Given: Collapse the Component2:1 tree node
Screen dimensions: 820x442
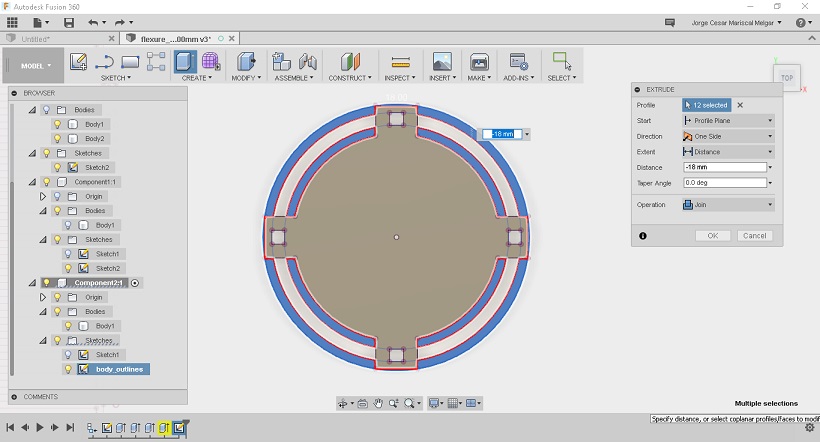Looking at the screenshot, I should click(32, 283).
